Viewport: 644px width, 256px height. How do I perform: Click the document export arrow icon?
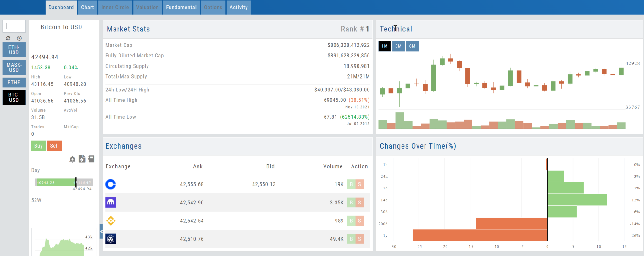tap(82, 159)
